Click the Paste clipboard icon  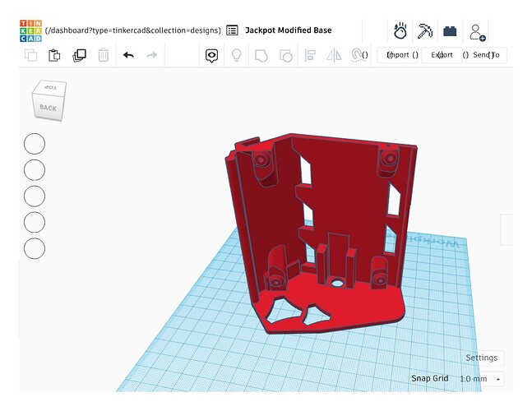click(x=54, y=55)
